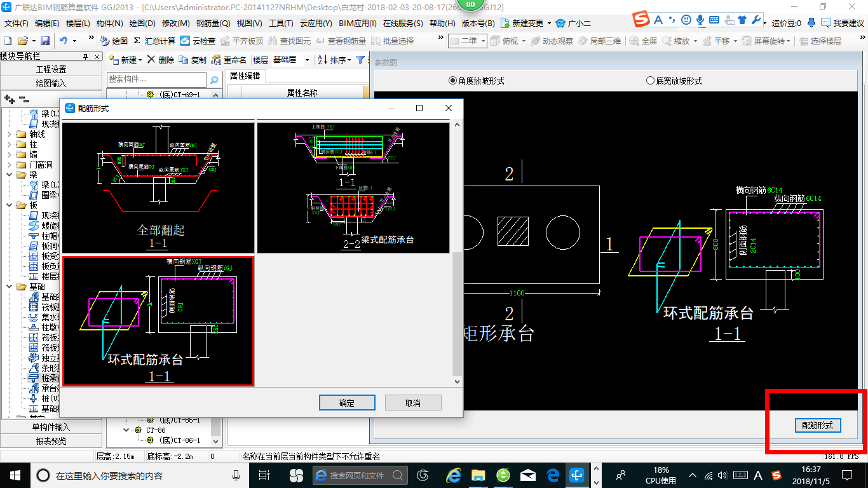Click 查看钢筋量 view rebar quantity
Viewport: 868px width, 488px height.
point(341,41)
